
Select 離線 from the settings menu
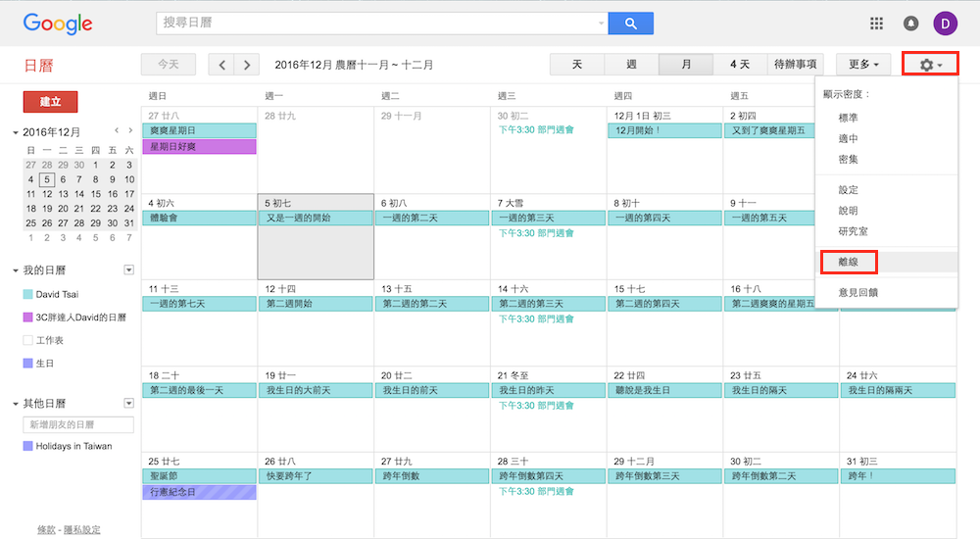click(x=848, y=262)
